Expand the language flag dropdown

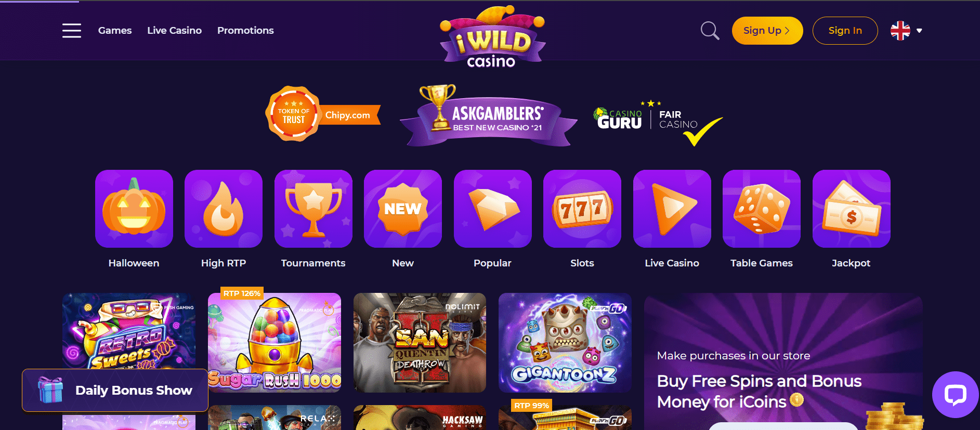coord(906,31)
